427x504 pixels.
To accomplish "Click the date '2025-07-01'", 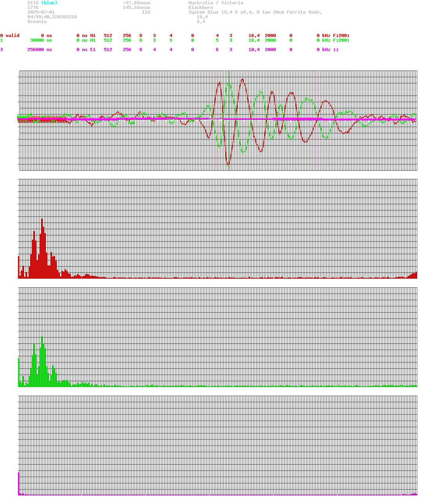I will click(x=41, y=12).
